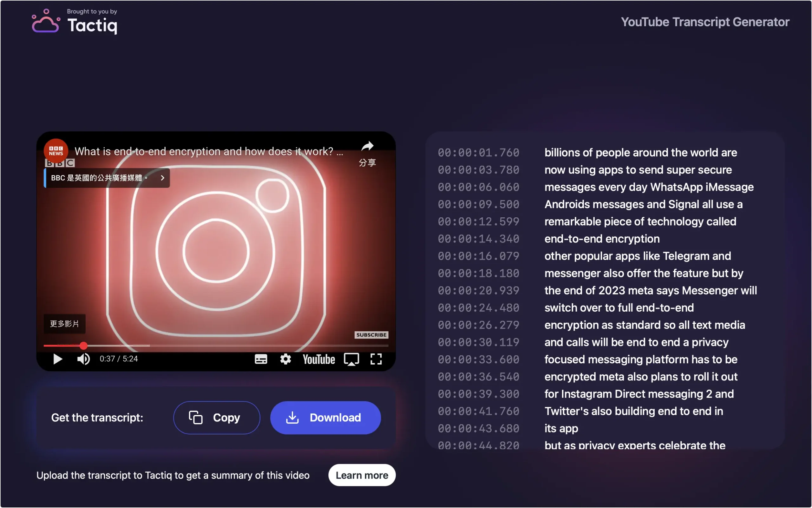Screen dimensions: 812x508
Task: Copy the transcript
Action: (x=217, y=418)
